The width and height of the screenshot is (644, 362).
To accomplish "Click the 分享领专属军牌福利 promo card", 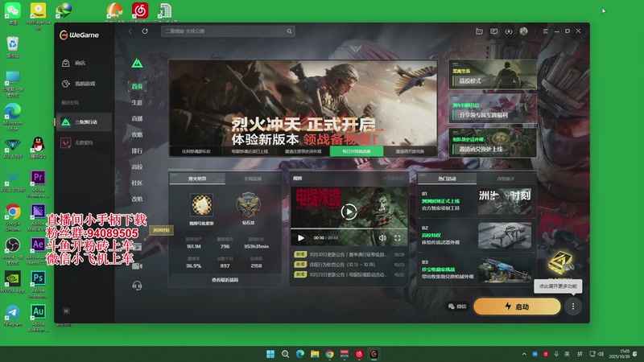I will (493, 109).
